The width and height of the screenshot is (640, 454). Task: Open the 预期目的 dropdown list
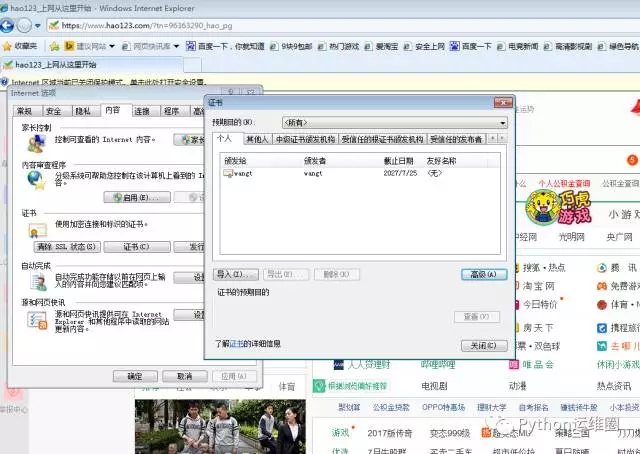pyautogui.click(x=395, y=122)
